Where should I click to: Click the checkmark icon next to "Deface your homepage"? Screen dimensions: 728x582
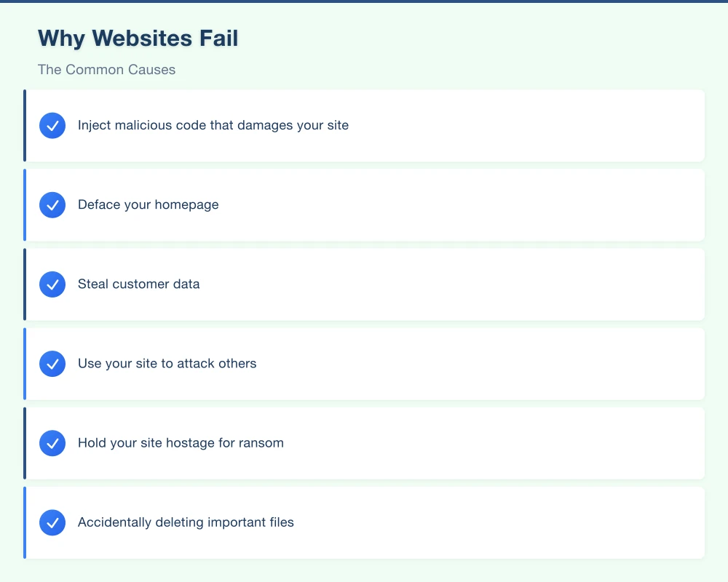click(x=52, y=205)
